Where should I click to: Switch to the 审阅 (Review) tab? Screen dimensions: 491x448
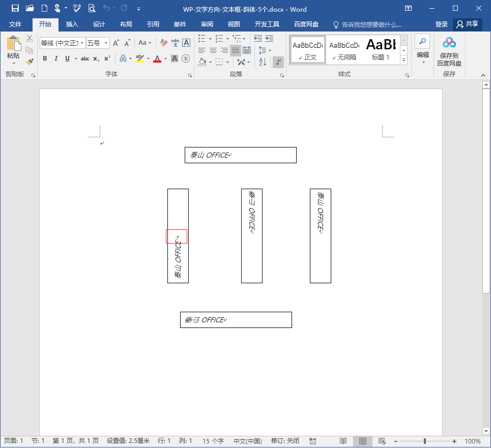[207, 24]
